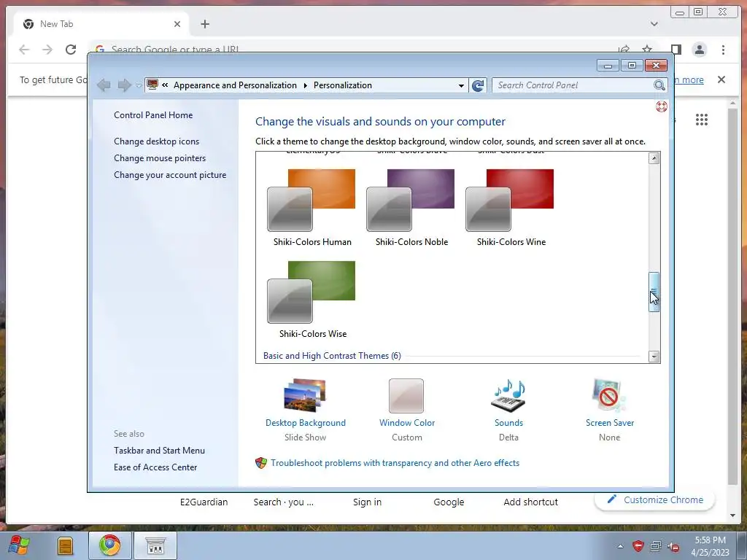The width and height of the screenshot is (747, 560).
Task: Open the E2Guardian shortcut in Chrome
Action: pos(204,502)
